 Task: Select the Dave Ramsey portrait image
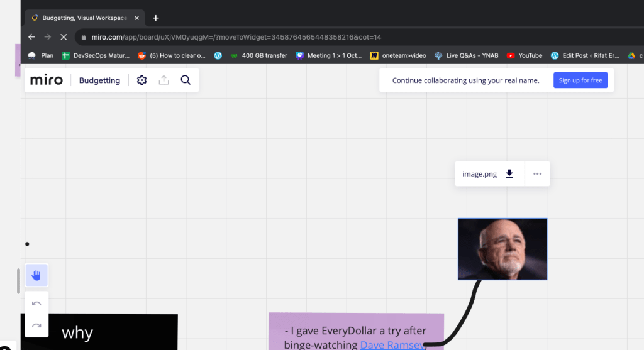coord(502,249)
